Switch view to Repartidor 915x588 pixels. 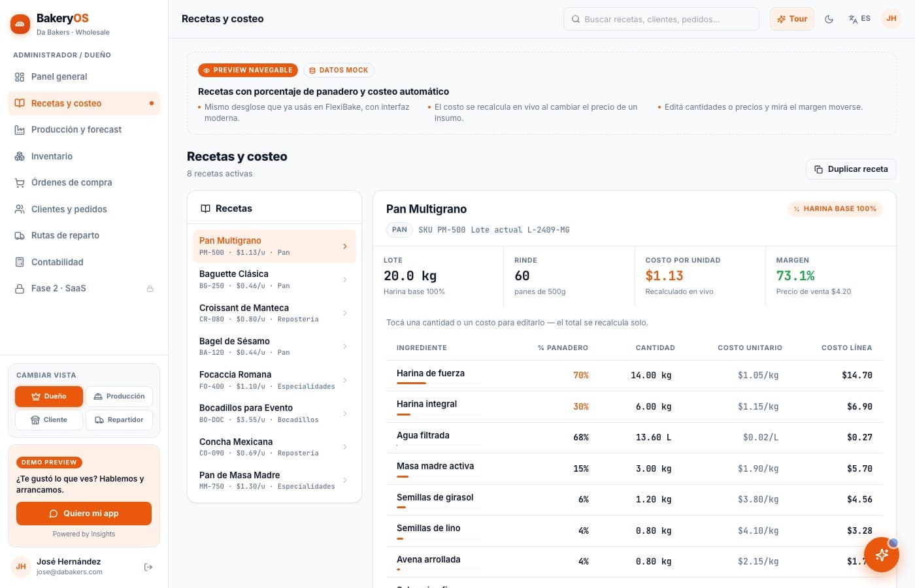119,419
